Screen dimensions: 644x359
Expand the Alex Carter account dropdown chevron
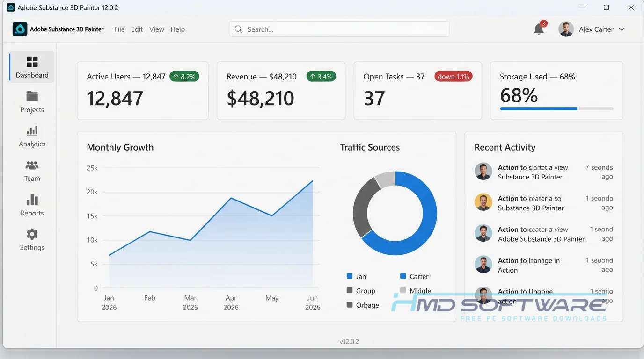click(622, 29)
